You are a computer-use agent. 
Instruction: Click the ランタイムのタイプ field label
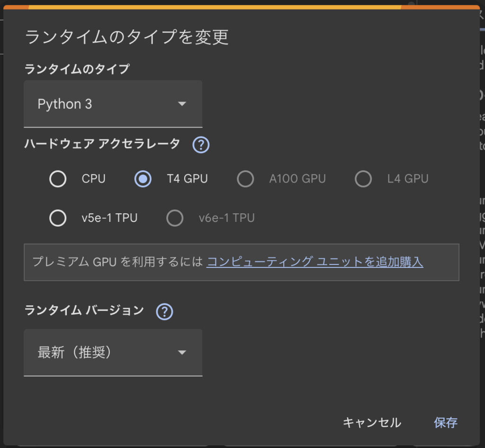click(77, 69)
